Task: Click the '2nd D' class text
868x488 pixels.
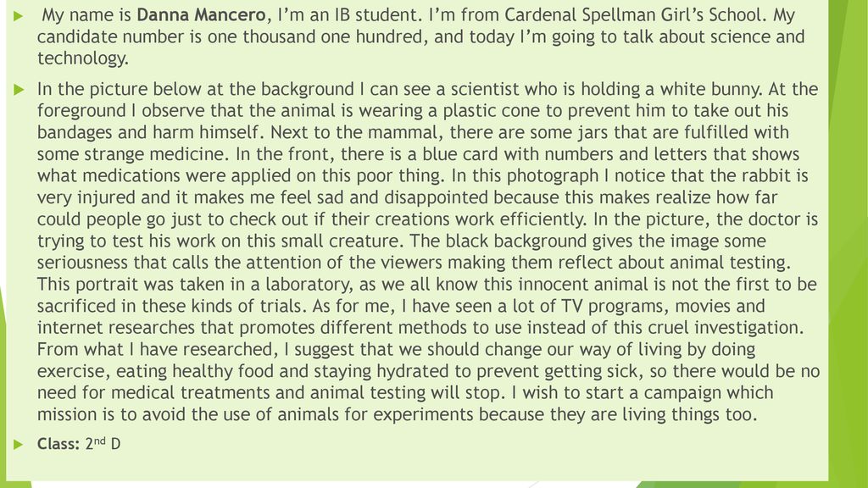Action: point(103,444)
